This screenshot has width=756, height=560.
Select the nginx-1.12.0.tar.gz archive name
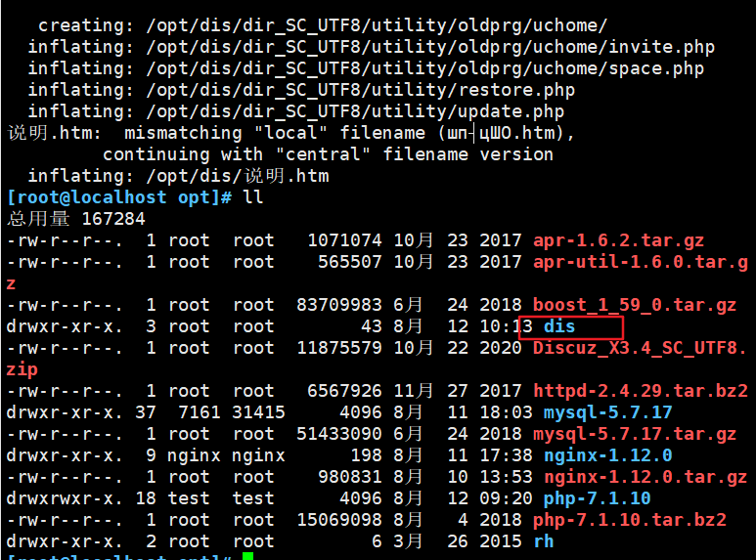[645, 477]
